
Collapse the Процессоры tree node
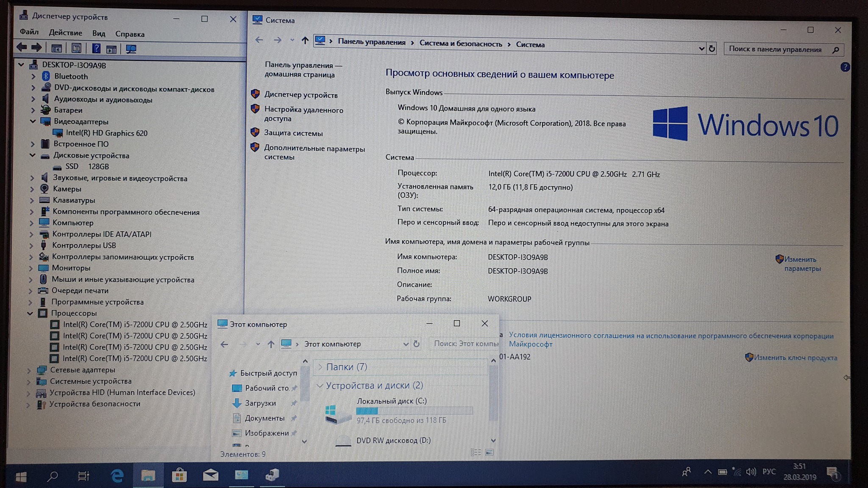coord(30,313)
